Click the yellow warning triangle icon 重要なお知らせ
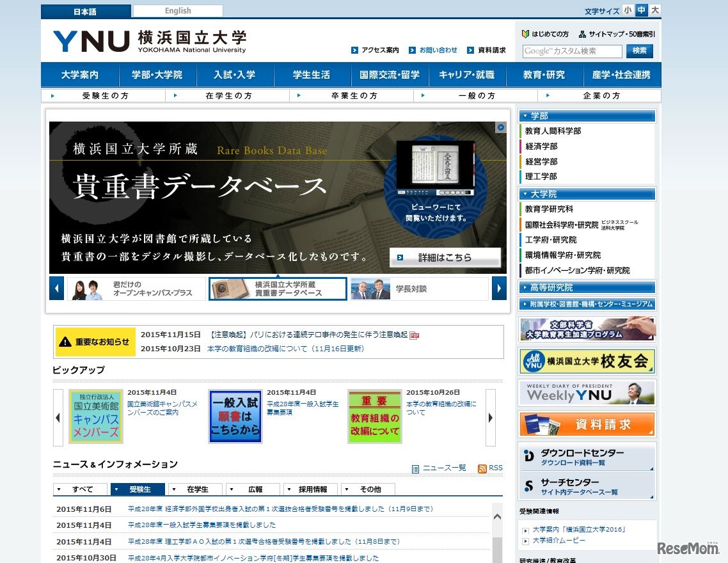 coord(65,342)
